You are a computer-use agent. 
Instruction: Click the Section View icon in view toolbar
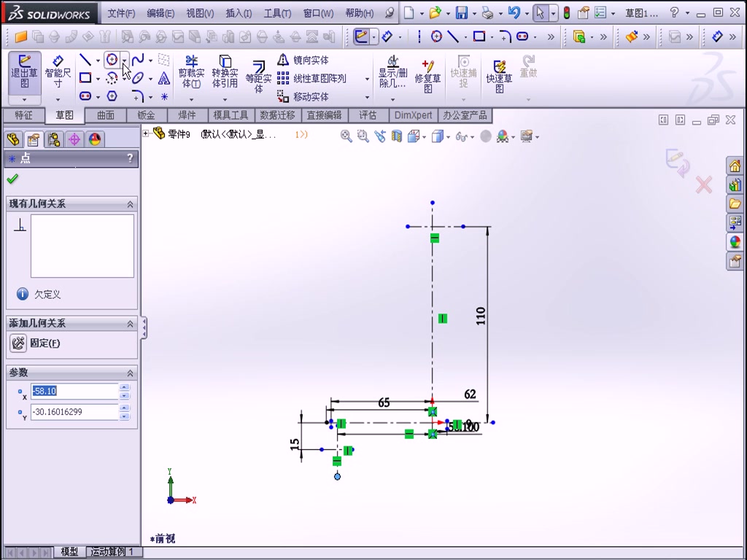point(396,136)
